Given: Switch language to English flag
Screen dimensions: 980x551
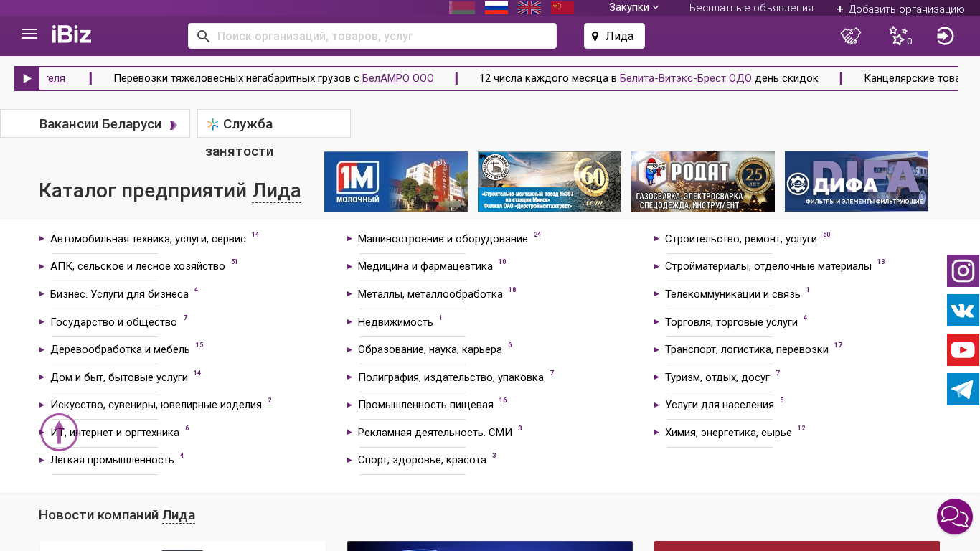Looking at the screenshot, I should tap(529, 8).
